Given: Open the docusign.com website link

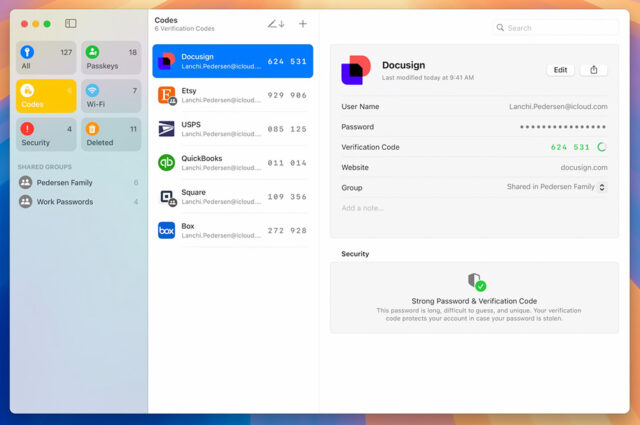Looking at the screenshot, I should tap(584, 167).
